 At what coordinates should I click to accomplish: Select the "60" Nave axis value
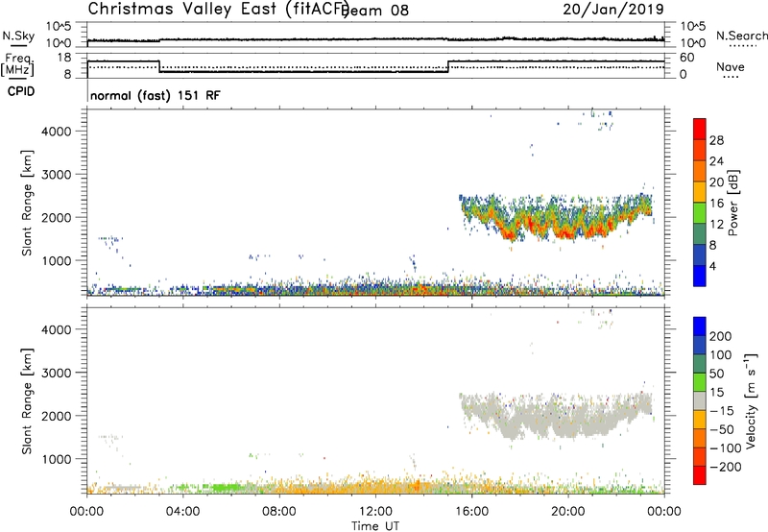point(686,58)
